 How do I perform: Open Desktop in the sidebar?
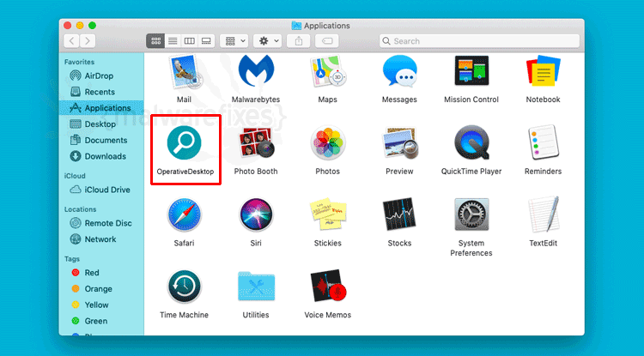101,124
